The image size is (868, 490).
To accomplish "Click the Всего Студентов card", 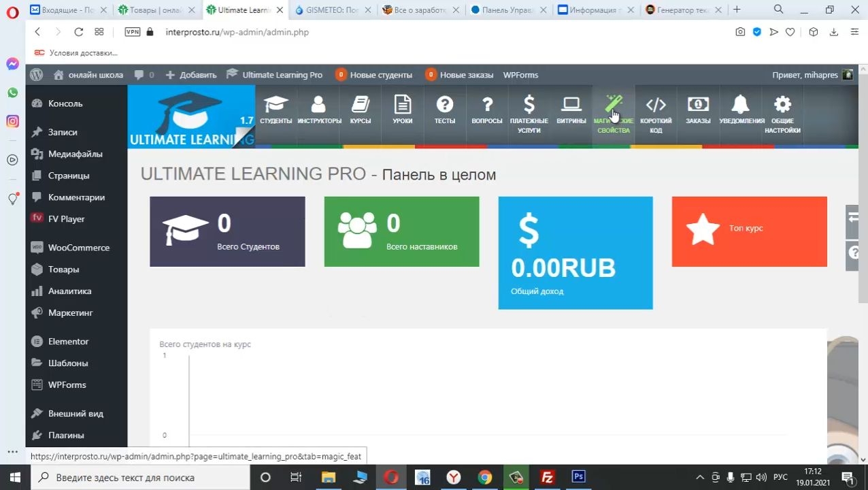I will click(227, 231).
